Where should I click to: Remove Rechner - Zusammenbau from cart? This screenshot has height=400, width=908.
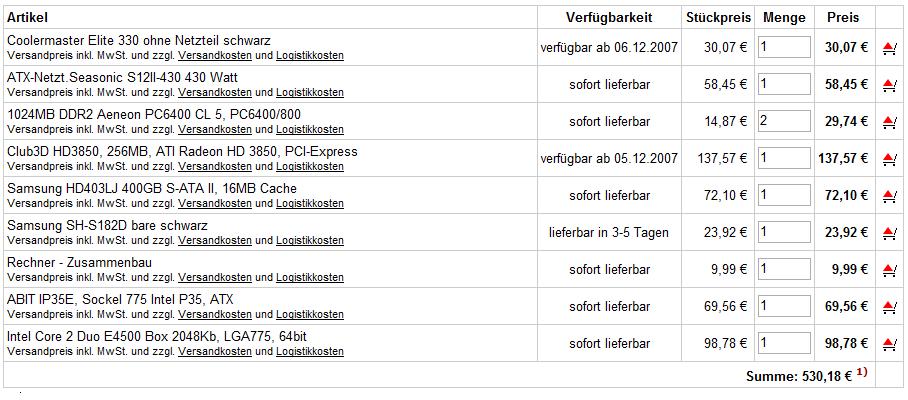[x=889, y=270]
